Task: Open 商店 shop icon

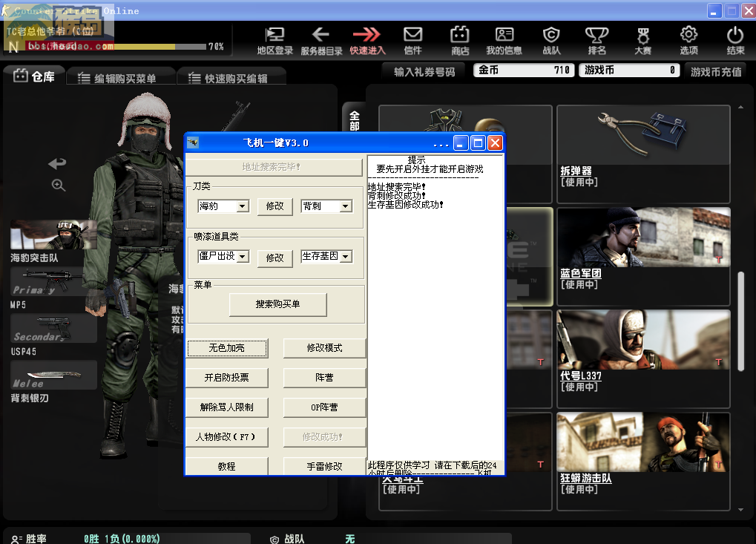Action: (x=459, y=41)
